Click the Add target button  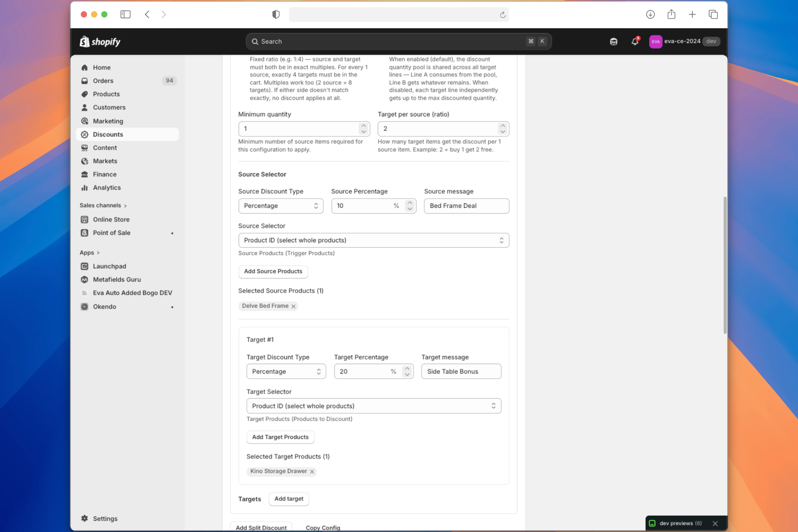pos(289,499)
